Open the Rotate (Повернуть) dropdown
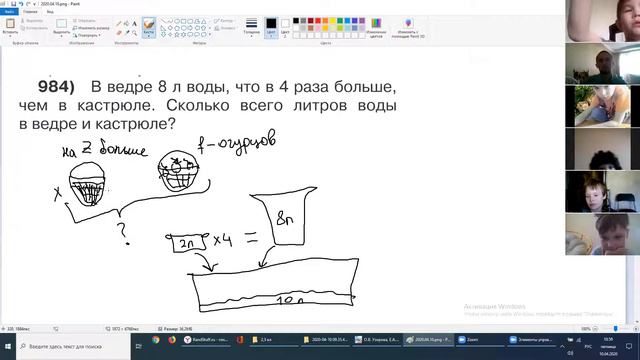The height and width of the screenshot is (360, 640). click(x=87, y=35)
